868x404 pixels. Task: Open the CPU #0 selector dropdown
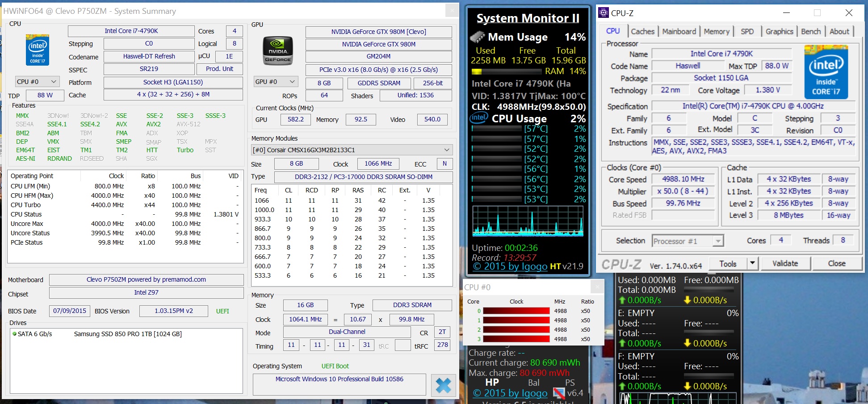pyautogui.click(x=38, y=82)
